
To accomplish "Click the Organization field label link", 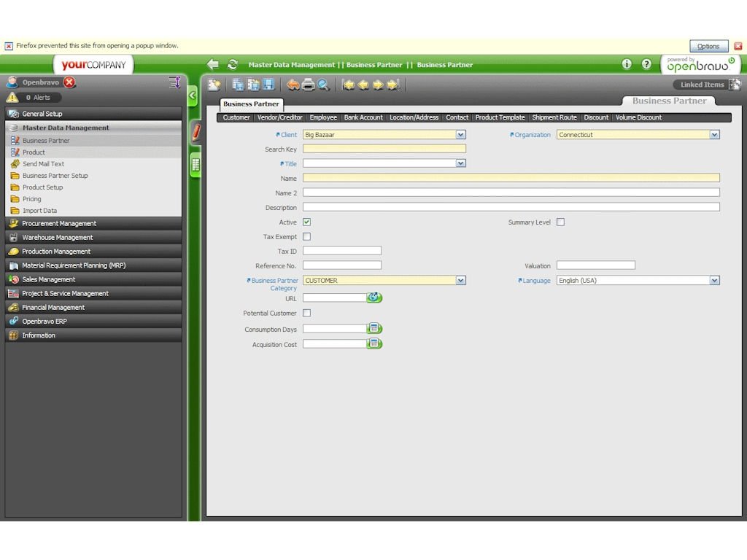I will (532, 135).
